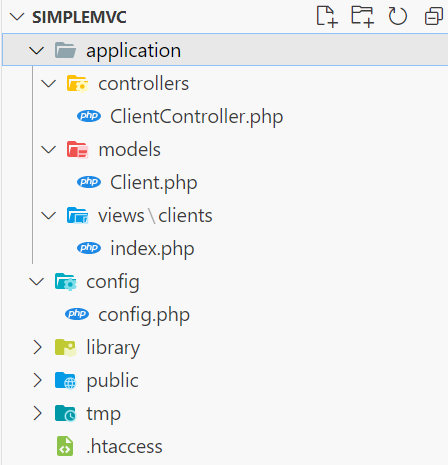The image size is (448, 465).
Task: Click the controllers folder icon
Action: pyautogui.click(x=77, y=83)
